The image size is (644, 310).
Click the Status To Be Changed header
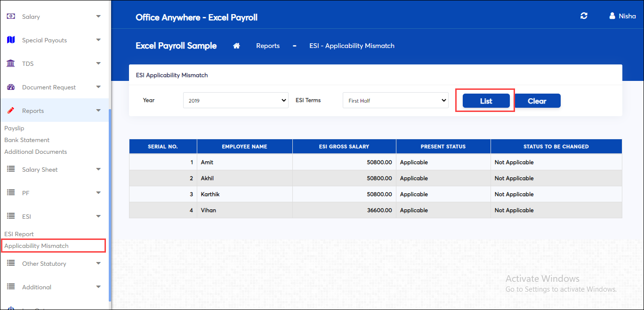[x=556, y=146]
